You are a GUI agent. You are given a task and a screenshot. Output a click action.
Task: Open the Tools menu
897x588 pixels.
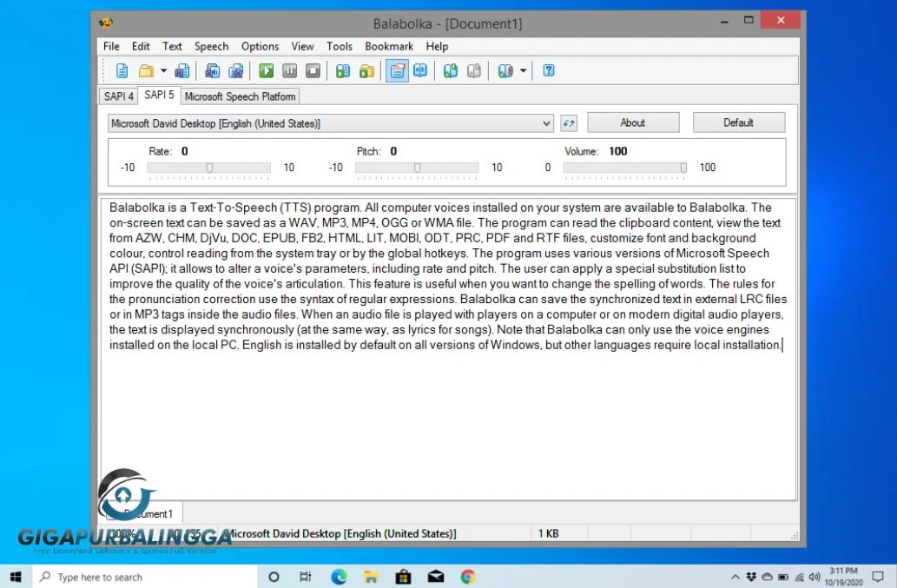(x=340, y=46)
